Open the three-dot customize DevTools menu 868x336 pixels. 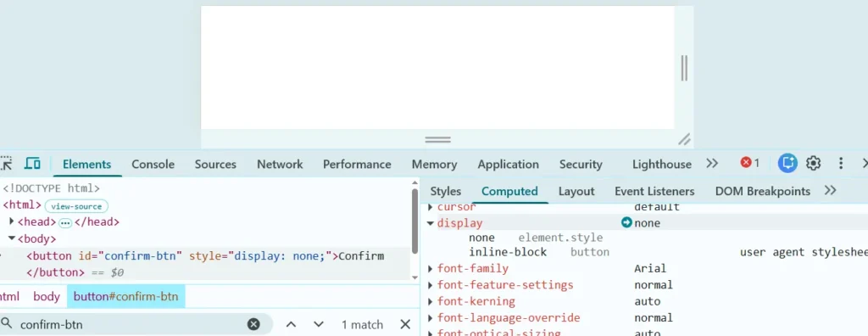click(x=840, y=163)
